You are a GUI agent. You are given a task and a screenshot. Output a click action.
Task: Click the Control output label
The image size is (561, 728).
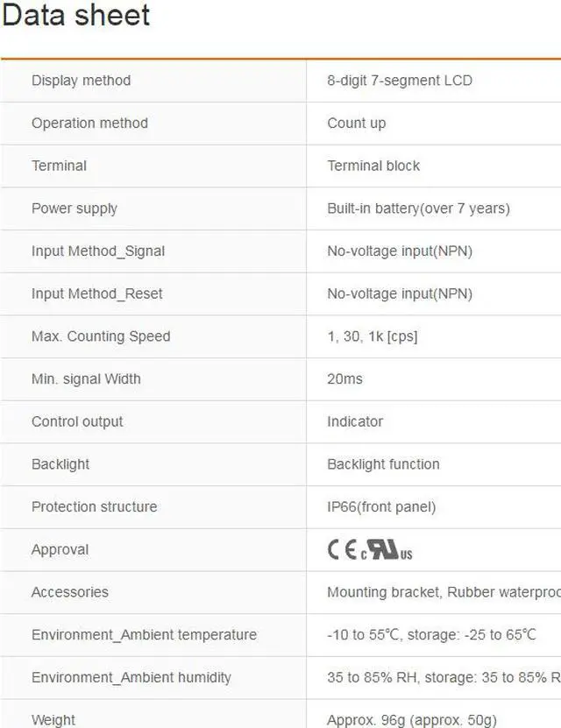tap(77, 421)
